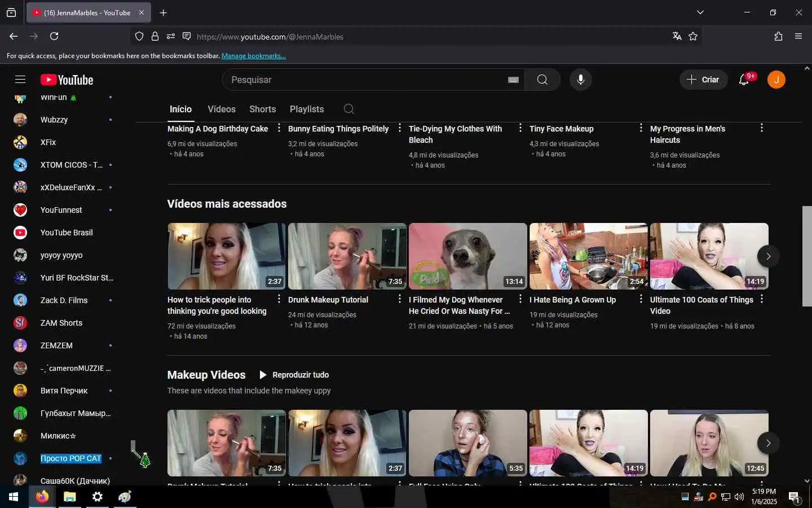
Task: Click the browser address bar URL
Action: point(270,37)
